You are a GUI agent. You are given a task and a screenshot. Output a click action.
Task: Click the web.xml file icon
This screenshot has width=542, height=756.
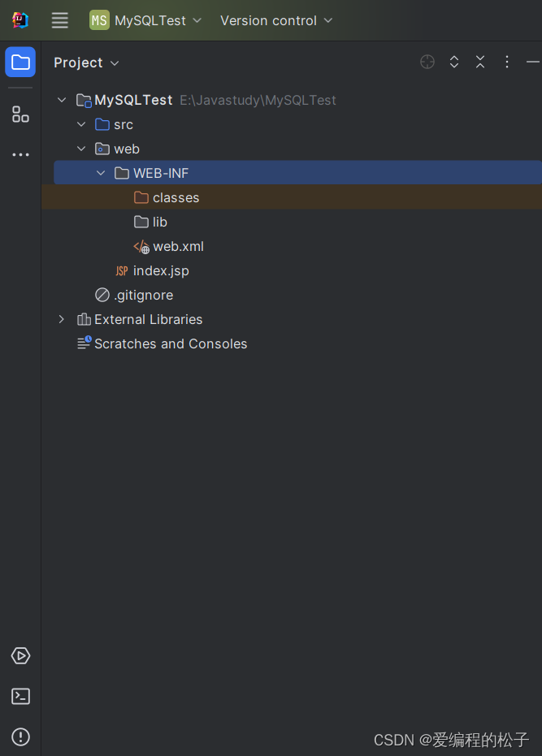click(x=141, y=247)
